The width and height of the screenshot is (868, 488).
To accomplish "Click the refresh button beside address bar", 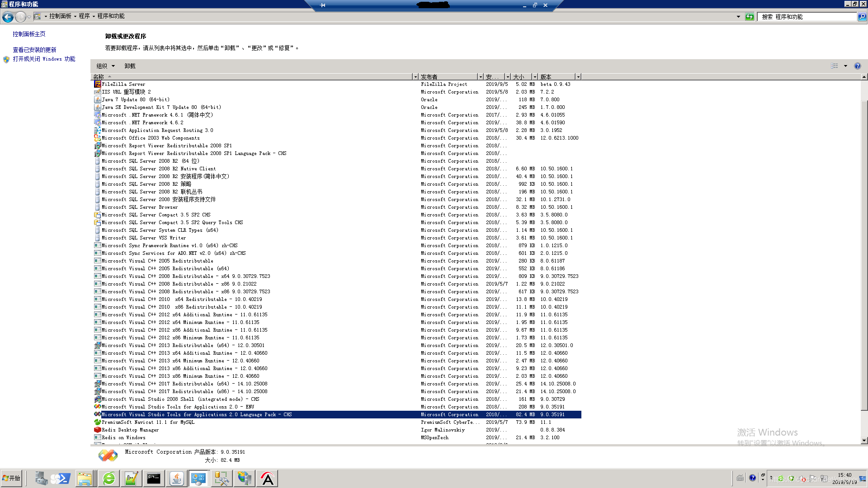I will click(x=750, y=17).
